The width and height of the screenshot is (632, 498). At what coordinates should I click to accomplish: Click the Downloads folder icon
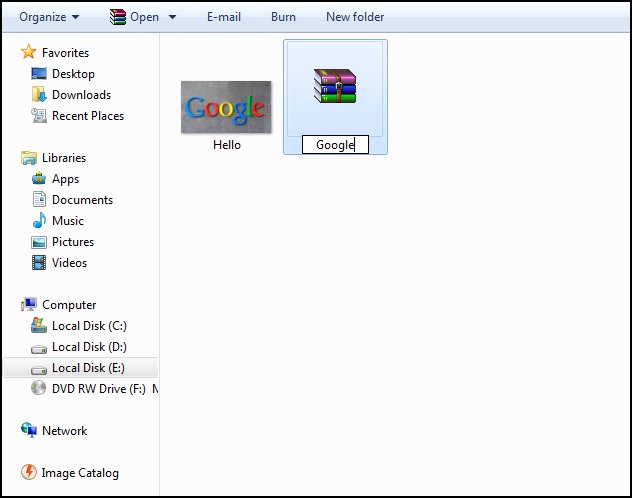click(39, 94)
